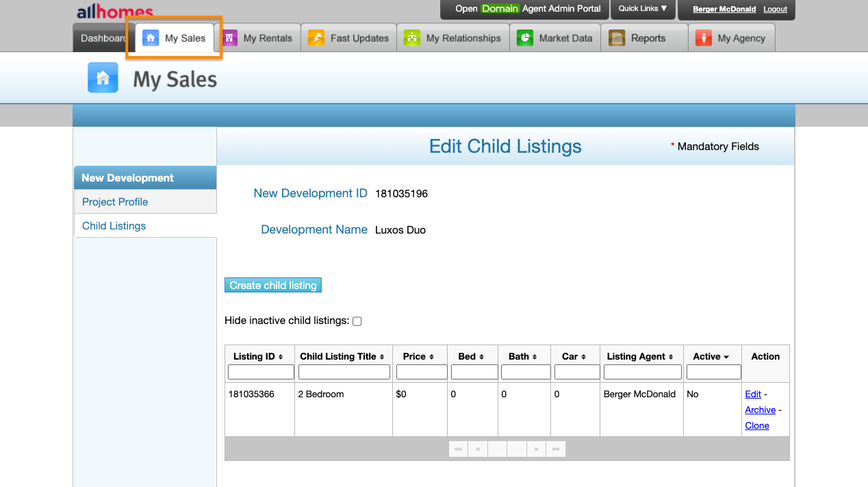Switch to the Dashboard tab

click(103, 38)
